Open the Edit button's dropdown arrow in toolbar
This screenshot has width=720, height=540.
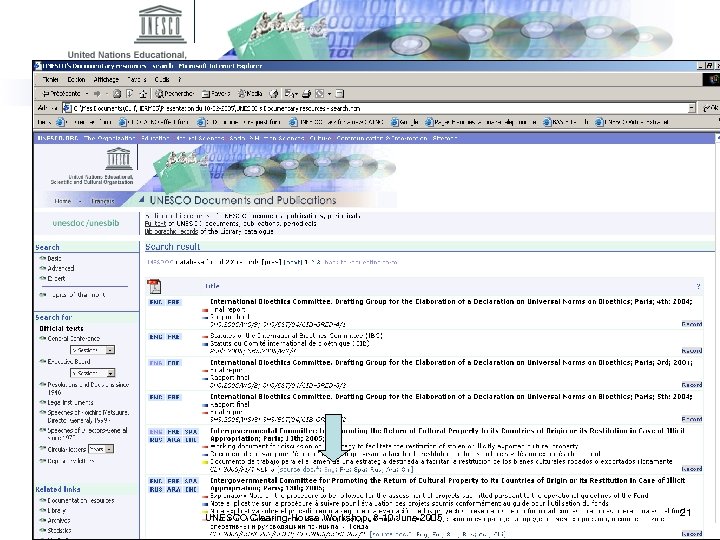[x=329, y=94]
